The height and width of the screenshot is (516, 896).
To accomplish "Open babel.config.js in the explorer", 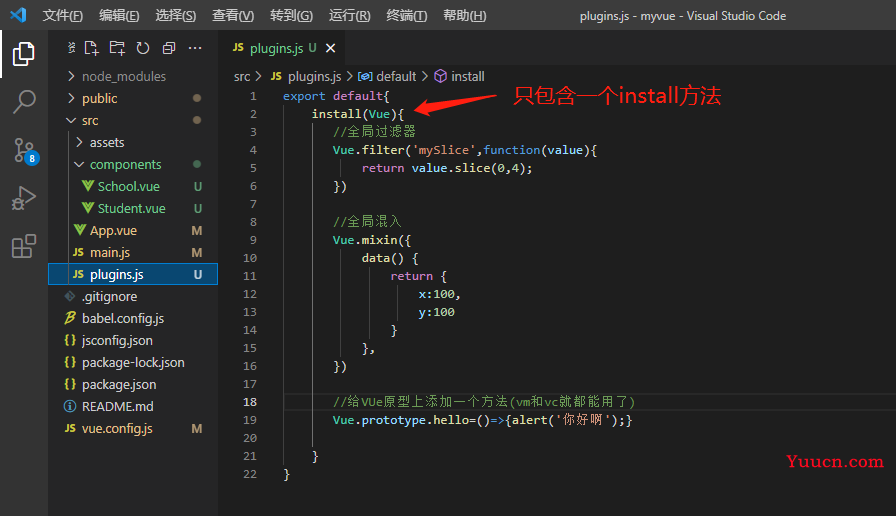I will click(x=133, y=318).
